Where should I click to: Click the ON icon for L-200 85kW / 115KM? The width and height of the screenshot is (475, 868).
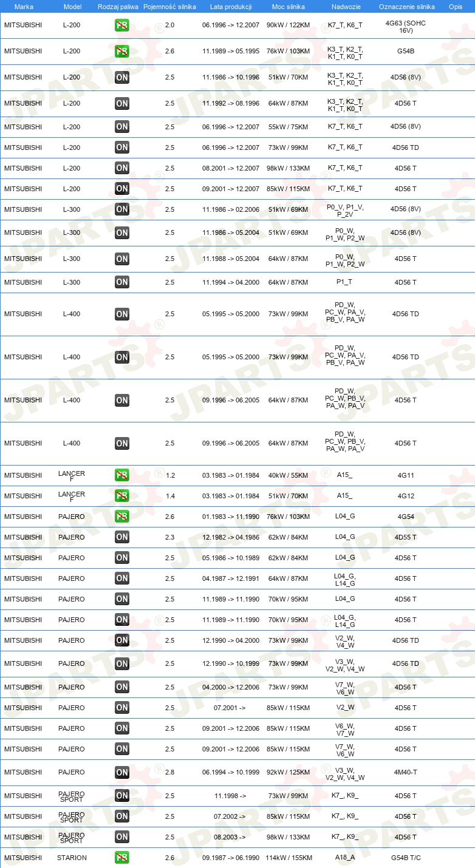pyautogui.click(x=122, y=189)
